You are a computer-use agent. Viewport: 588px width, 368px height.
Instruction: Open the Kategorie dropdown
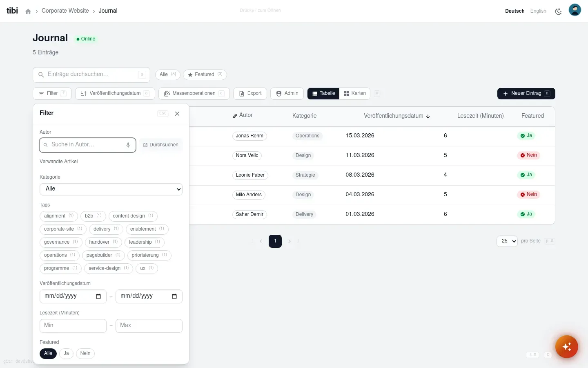(x=111, y=189)
